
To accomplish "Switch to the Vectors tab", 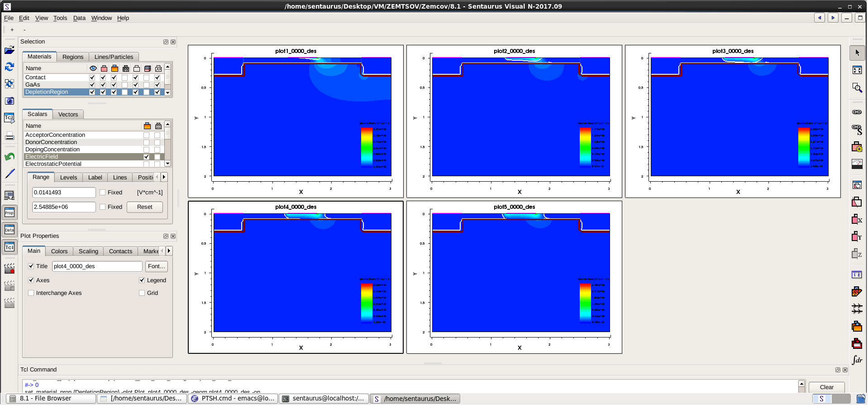I will 68,115.
